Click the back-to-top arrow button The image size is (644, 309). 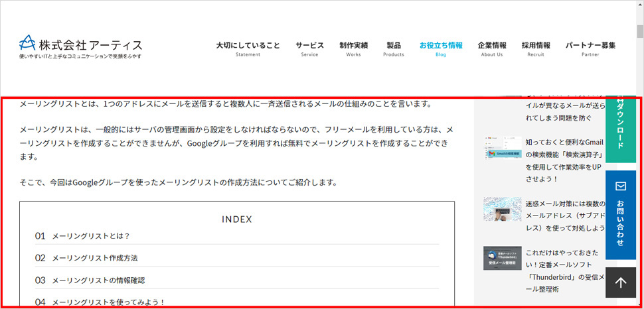(x=621, y=282)
